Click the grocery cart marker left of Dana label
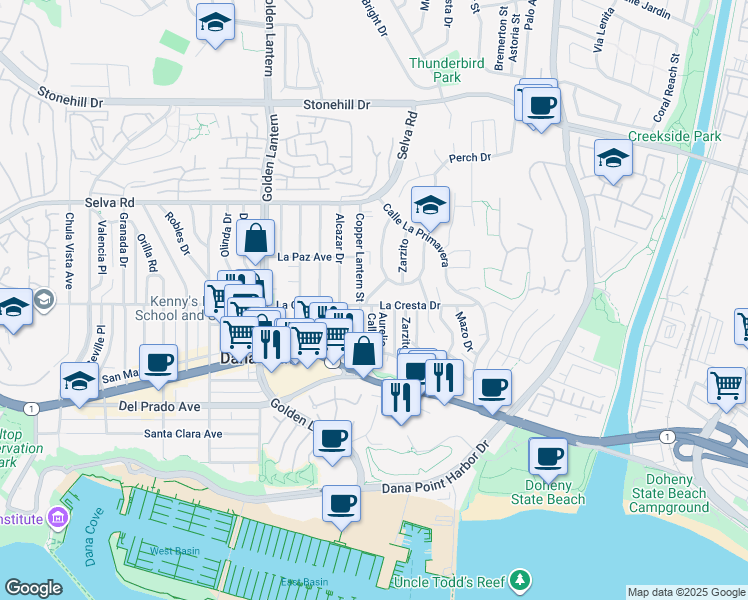Viewport: 748px width, 600px height. 240,336
